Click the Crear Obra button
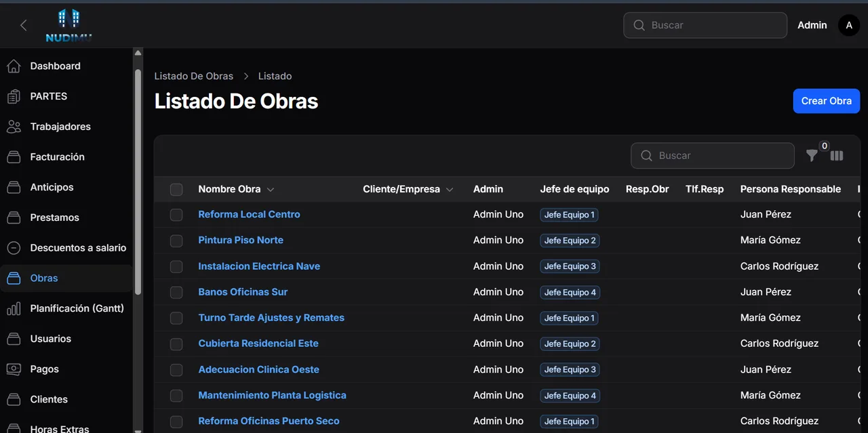Viewport: 868px width, 433px height. [827, 101]
